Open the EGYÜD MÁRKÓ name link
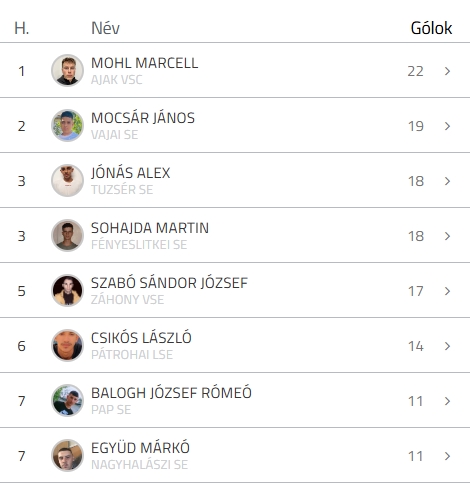 pos(140,448)
